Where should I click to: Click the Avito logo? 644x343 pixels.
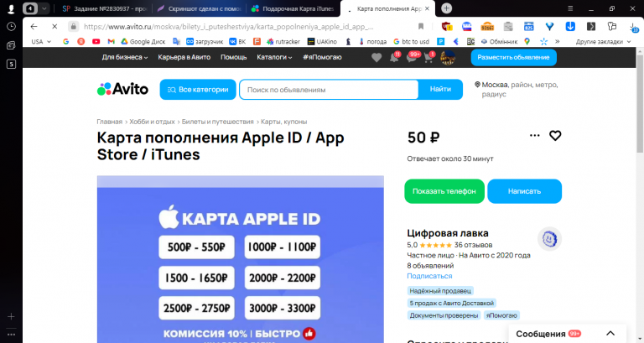pos(122,89)
